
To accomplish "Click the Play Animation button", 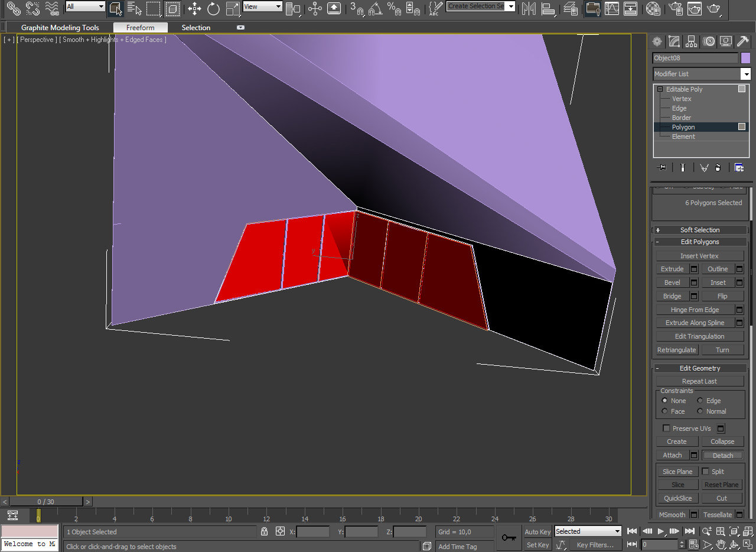I will pyautogui.click(x=661, y=531).
